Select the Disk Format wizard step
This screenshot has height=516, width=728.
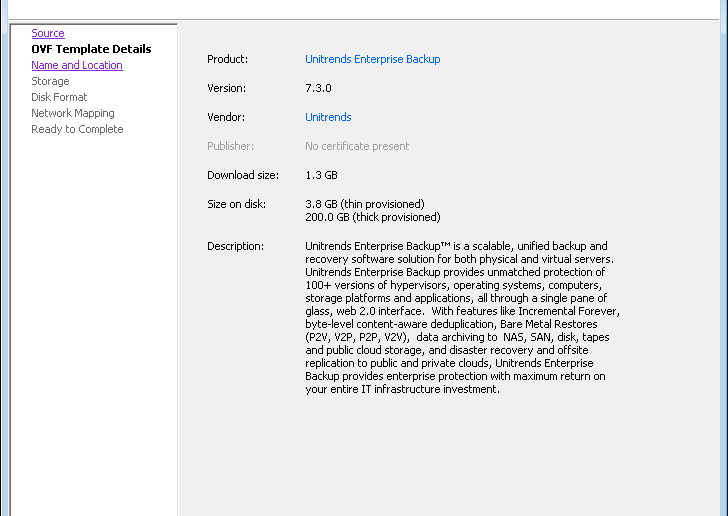click(59, 97)
